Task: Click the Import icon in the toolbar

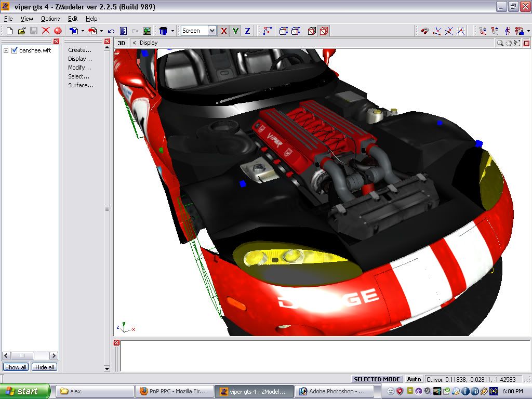Action: pos(74,31)
